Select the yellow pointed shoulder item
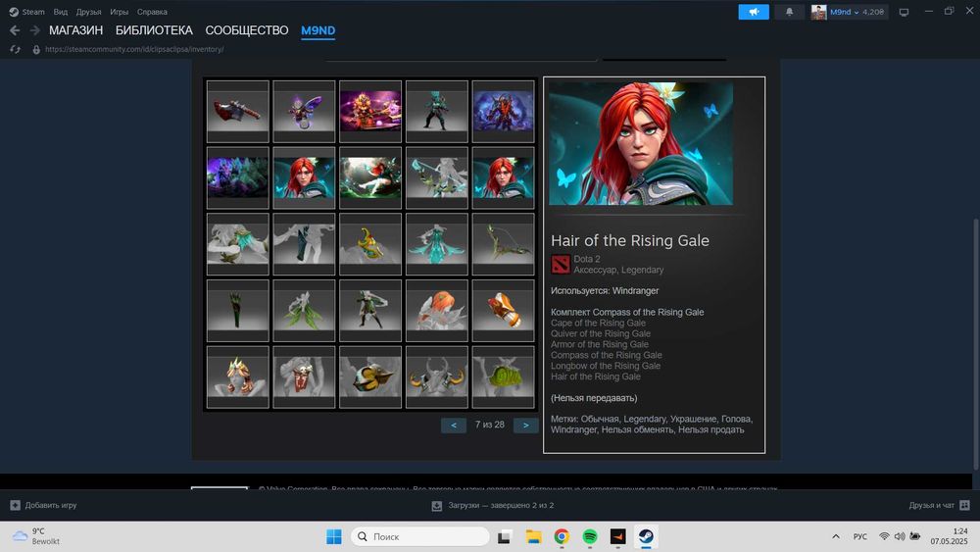 (370, 244)
